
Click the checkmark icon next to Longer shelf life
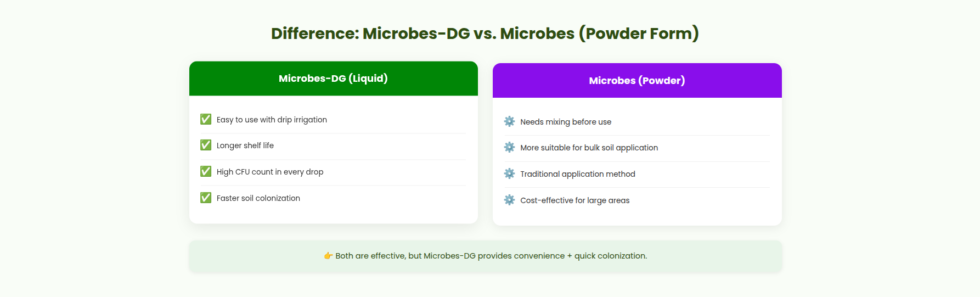(x=206, y=145)
